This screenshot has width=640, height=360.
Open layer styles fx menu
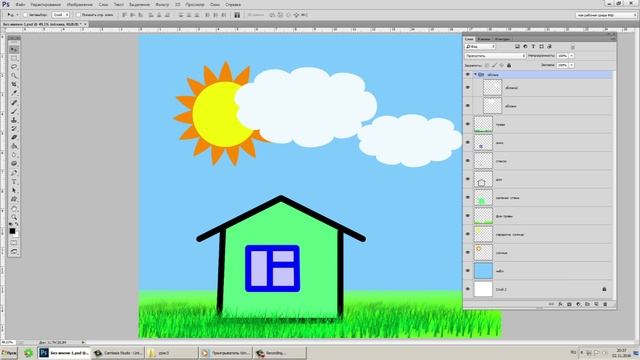point(560,304)
